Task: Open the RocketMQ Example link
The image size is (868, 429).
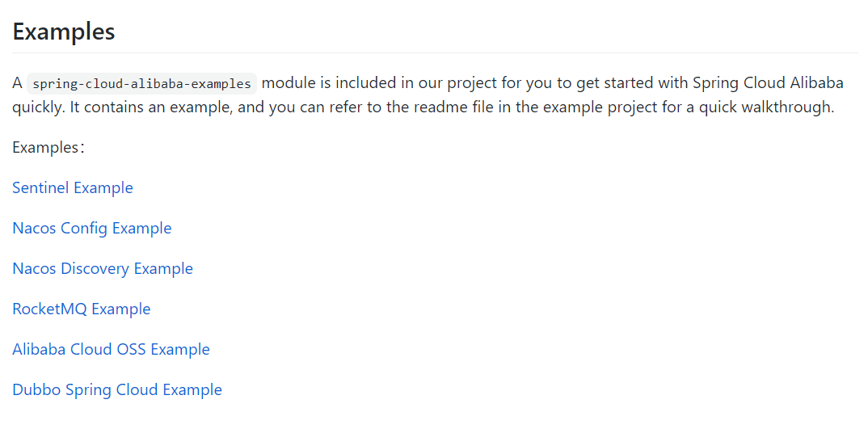Action: pos(82,309)
